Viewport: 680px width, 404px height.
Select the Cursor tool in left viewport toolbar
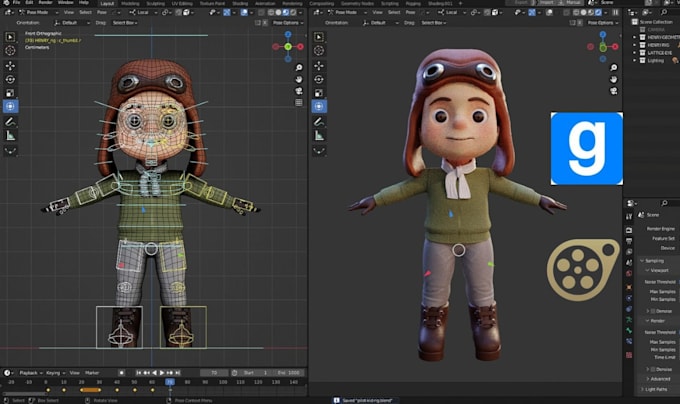(x=10, y=51)
